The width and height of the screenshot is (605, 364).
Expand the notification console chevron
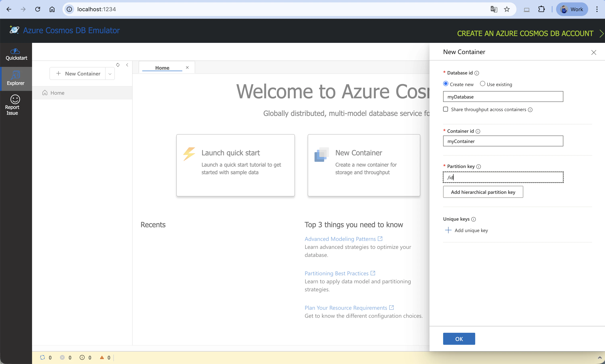click(600, 358)
